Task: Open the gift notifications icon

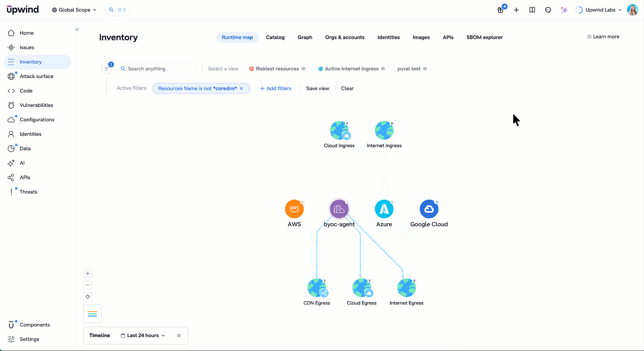Action: (500, 10)
